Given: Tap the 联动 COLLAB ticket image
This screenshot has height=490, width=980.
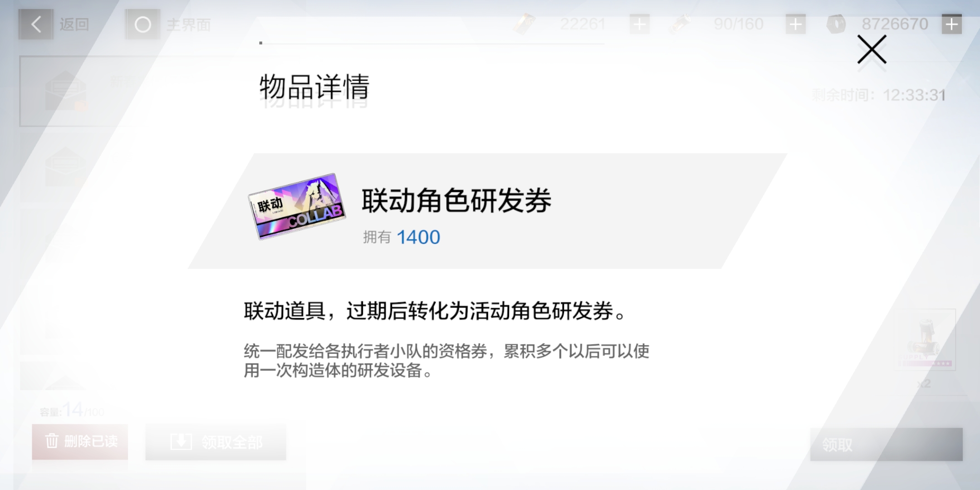Looking at the screenshot, I should 297,206.
